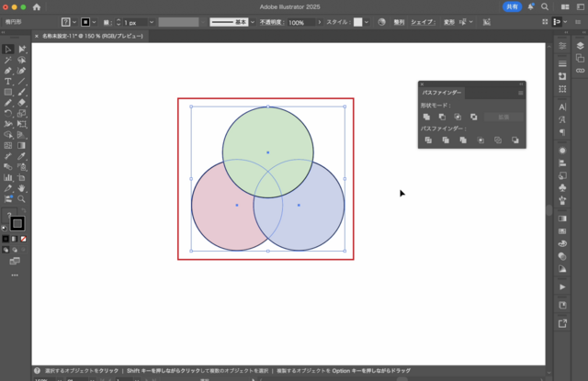This screenshot has width=588, height=381.
Task: Click the 変形 transform link
Action: [449, 22]
